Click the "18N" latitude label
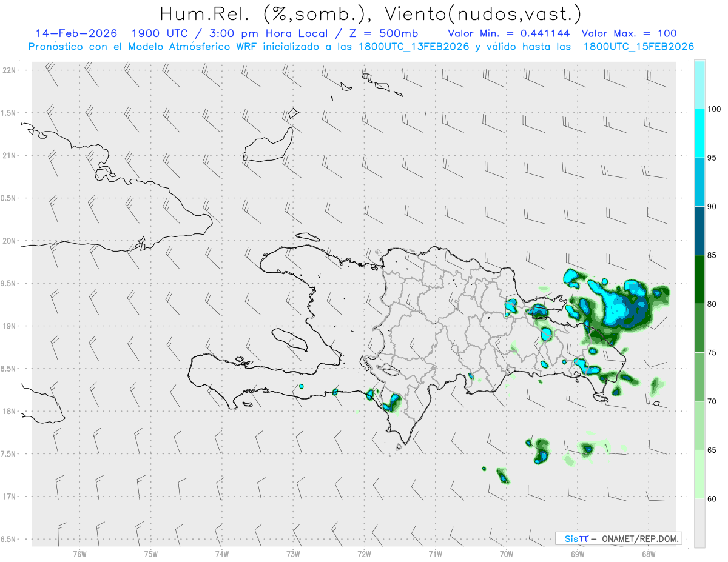 coord(8,411)
